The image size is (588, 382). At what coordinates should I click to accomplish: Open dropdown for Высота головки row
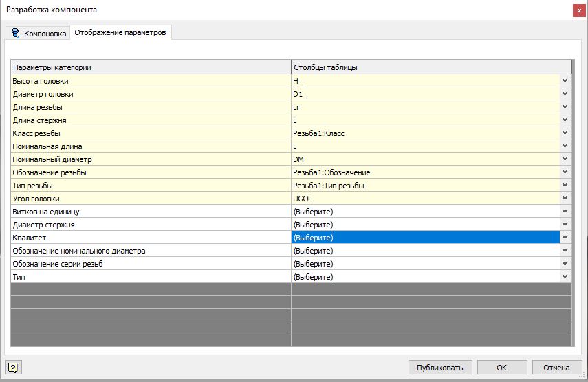point(565,81)
